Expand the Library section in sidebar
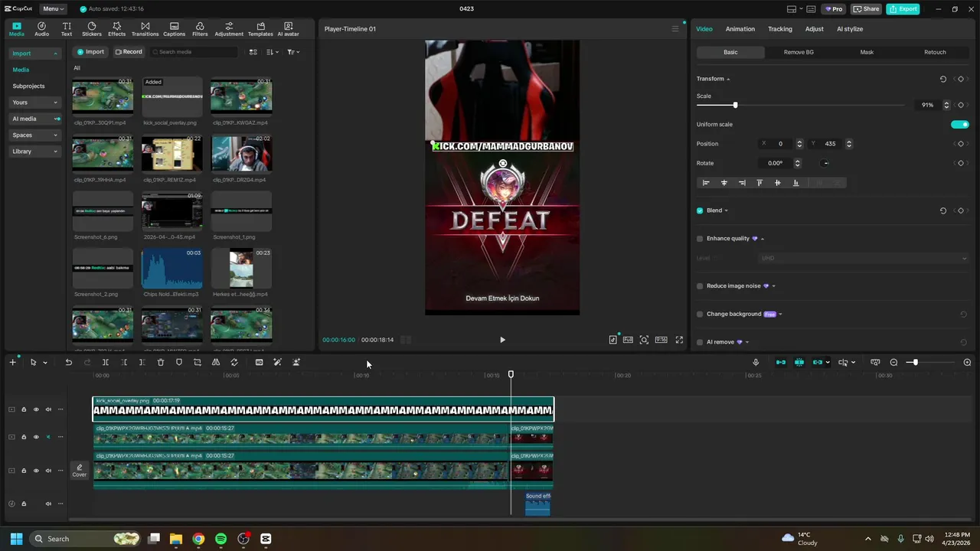 click(x=35, y=152)
